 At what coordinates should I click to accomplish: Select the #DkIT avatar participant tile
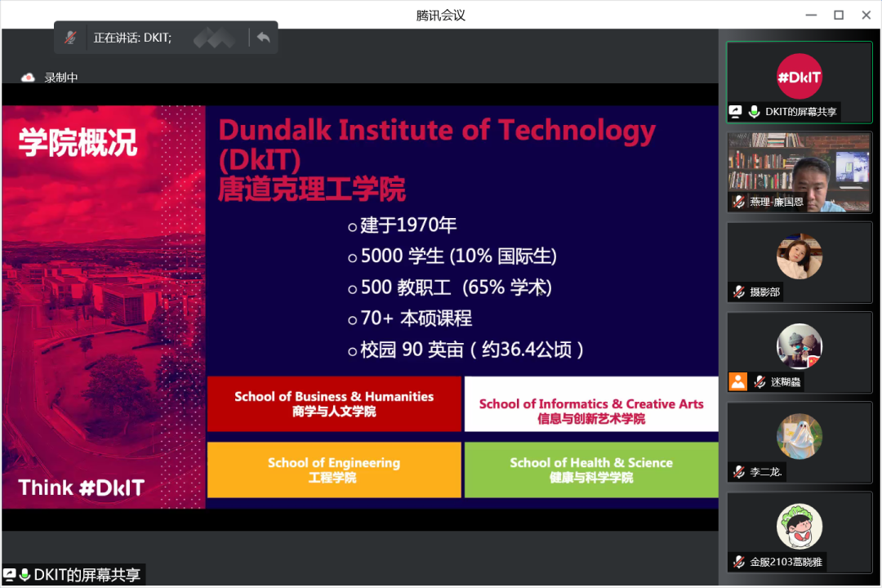(799, 77)
